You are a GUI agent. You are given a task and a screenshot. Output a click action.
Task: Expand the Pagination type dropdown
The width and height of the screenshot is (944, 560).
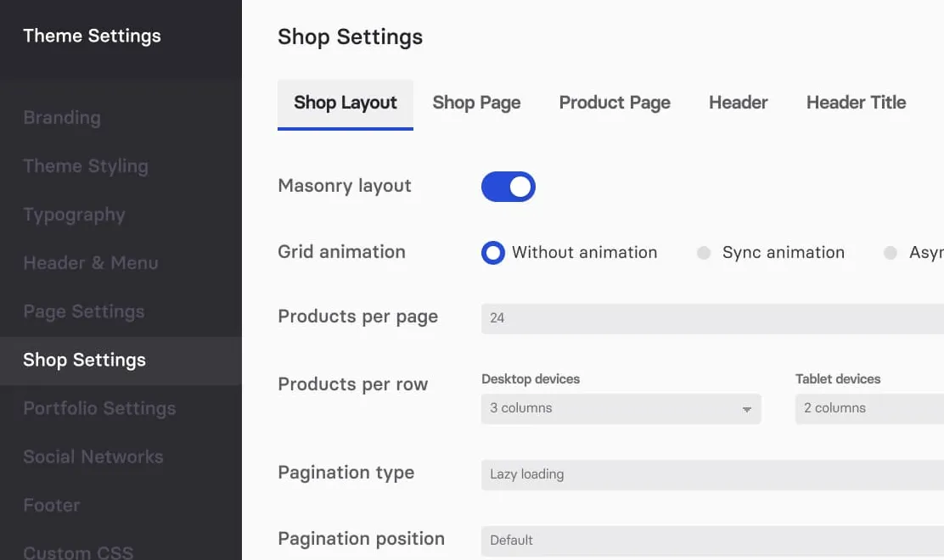coord(712,474)
